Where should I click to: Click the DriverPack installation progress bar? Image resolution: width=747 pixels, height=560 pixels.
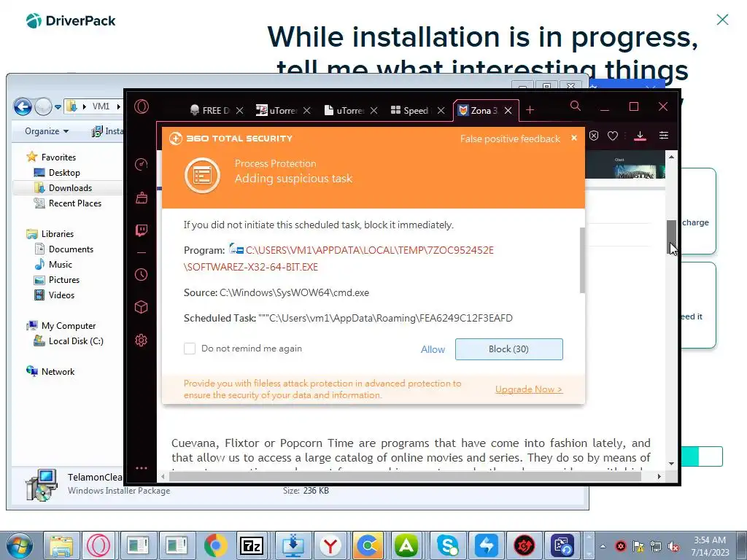[x=702, y=456]
